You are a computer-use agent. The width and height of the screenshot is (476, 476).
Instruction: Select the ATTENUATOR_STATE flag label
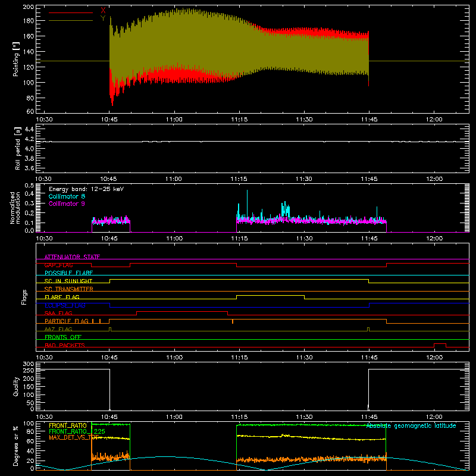click(72, 257)
